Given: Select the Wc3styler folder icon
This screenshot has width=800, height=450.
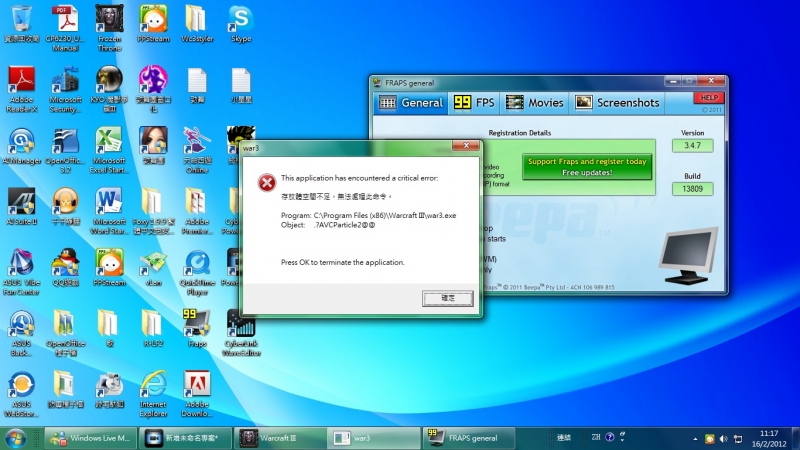Looking at the screenshot, I should point(197,24).
